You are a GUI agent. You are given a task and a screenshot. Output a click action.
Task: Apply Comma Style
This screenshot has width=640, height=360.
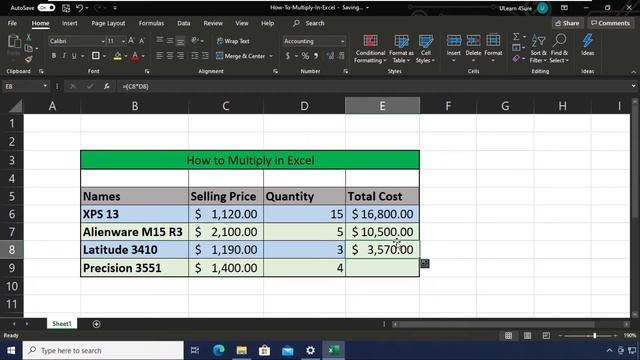click(x=316, y=56)
